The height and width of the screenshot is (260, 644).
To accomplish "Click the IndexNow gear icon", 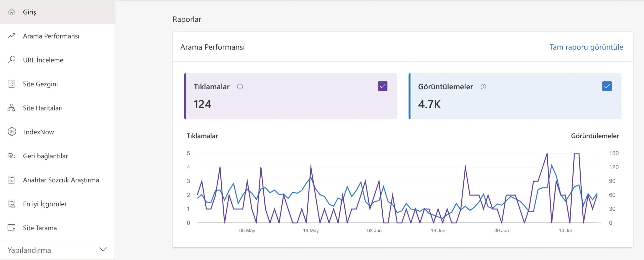I will point(12,132).
